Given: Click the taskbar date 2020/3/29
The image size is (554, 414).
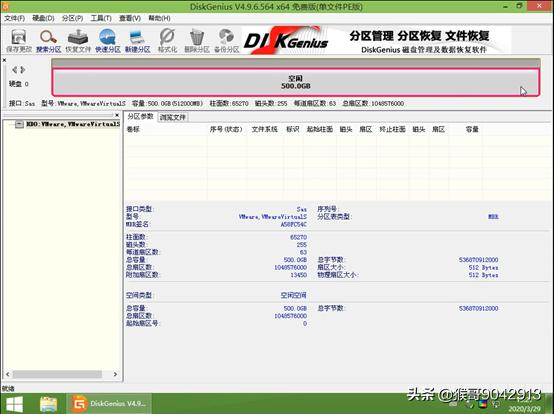Looking at the screenshot, I should click(524, 409).
